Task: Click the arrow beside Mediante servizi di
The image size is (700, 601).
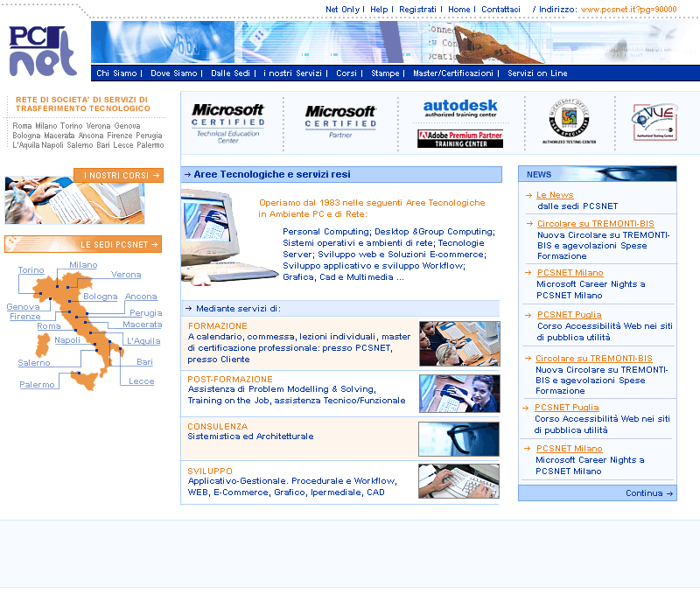Action: 188,308
